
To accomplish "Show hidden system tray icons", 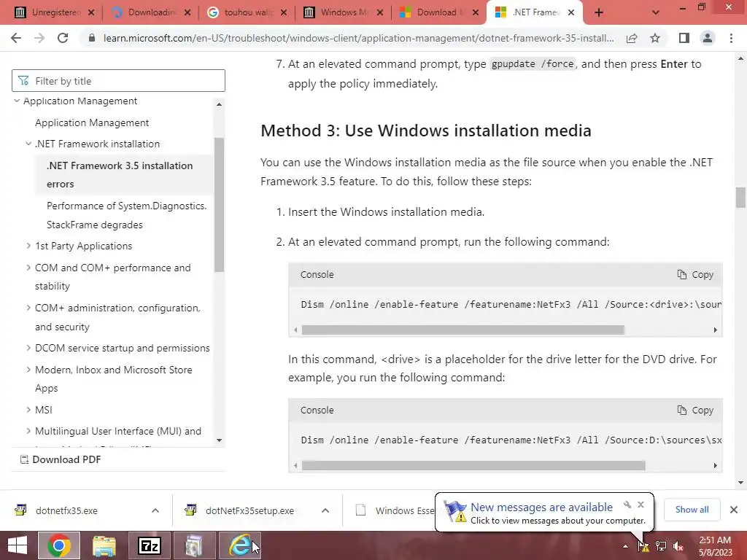I will pos(625,546).
